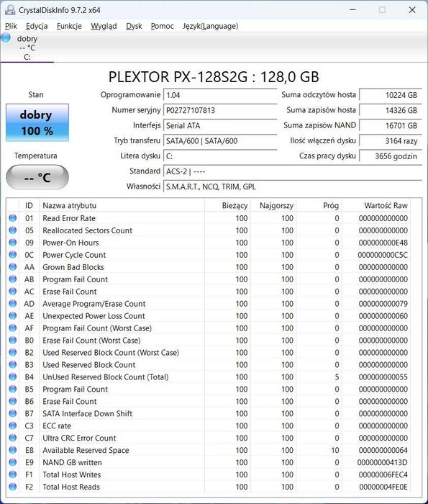The image size is (428, 504).
Task: Click the status orb for Grown Bad Blocks
Action: [x=13, y=267]
